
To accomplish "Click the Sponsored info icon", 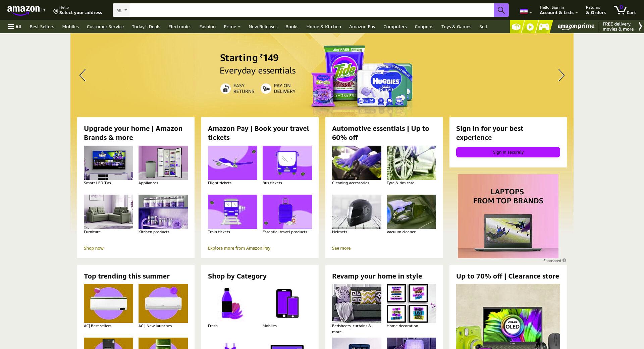I will (x=564, y=260).
